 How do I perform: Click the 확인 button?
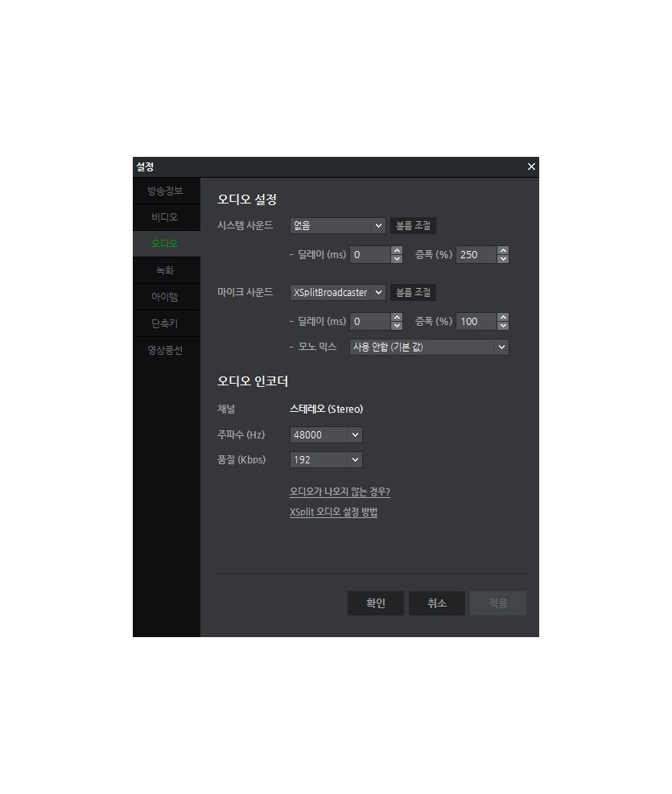(x=376, y=603)
